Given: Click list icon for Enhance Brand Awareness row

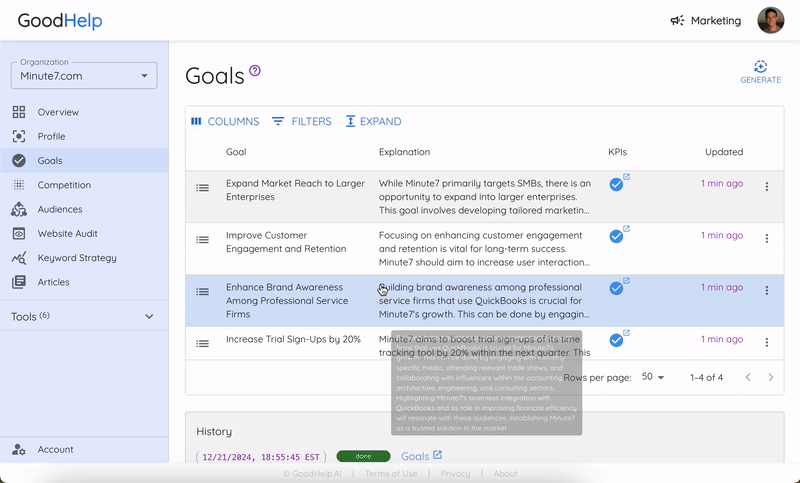Looking at the screenshot, I should (203, 292).
